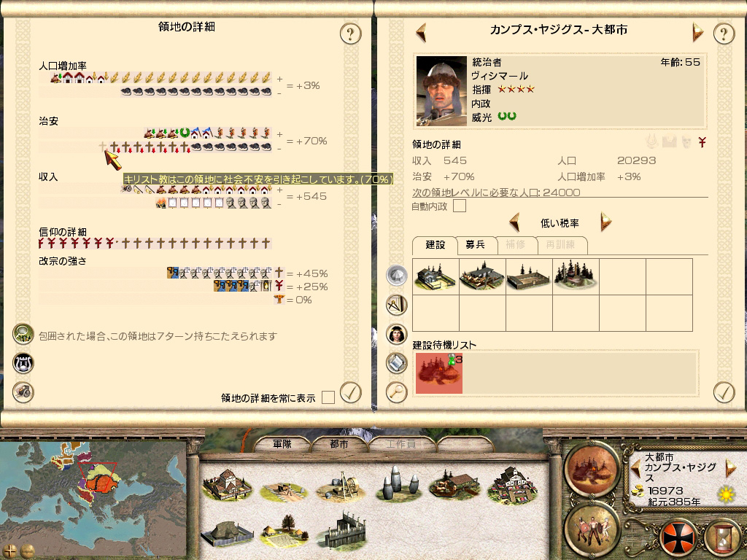Click the governor portrait round sidebar icon
Viewport: 747px width, 560px height.
pos(396,334)
